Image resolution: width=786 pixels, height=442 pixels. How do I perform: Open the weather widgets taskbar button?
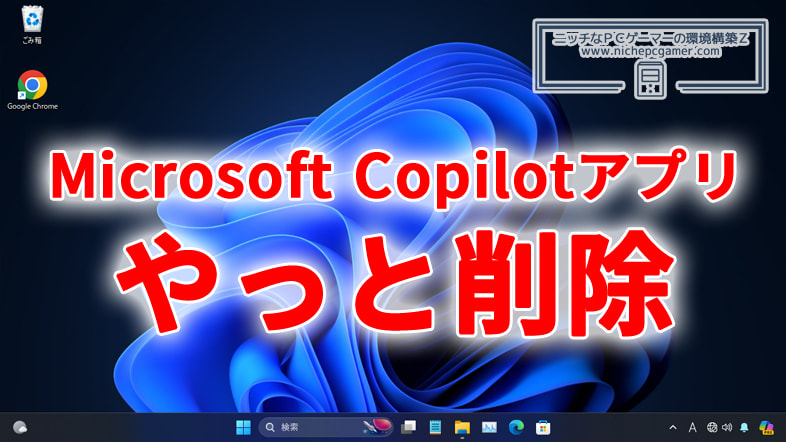(x=20, y=427)
